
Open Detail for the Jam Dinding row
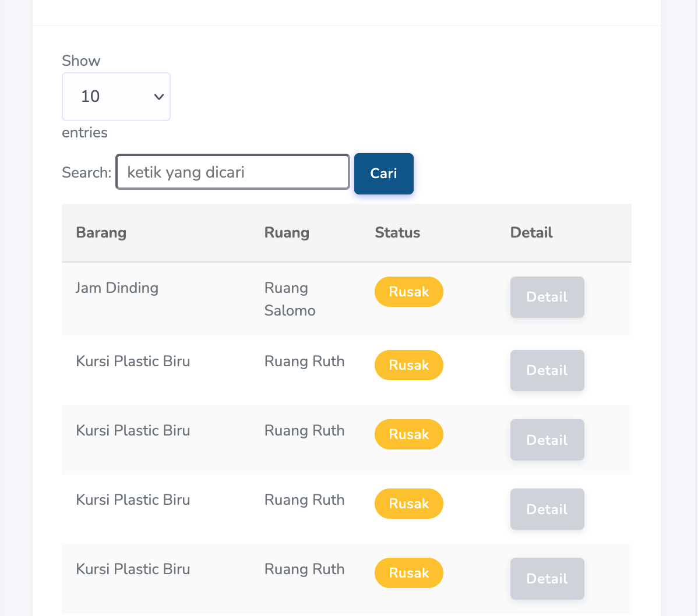click(x=547, y=298)
